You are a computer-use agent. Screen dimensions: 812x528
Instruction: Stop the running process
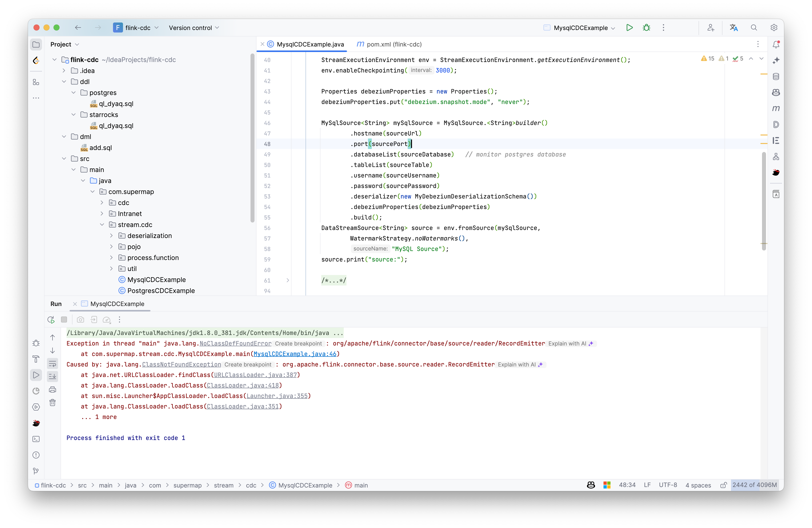point(64,319)
